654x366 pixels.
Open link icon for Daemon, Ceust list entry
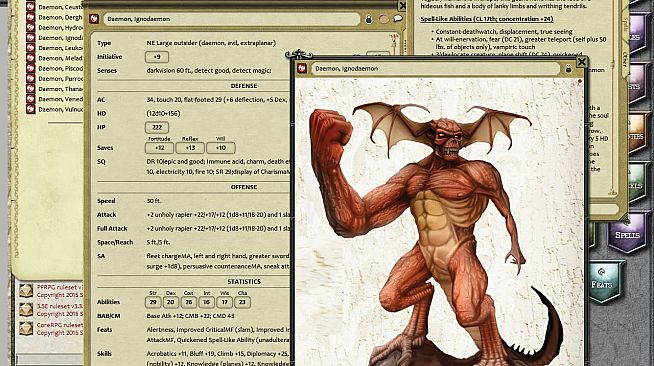30,7
